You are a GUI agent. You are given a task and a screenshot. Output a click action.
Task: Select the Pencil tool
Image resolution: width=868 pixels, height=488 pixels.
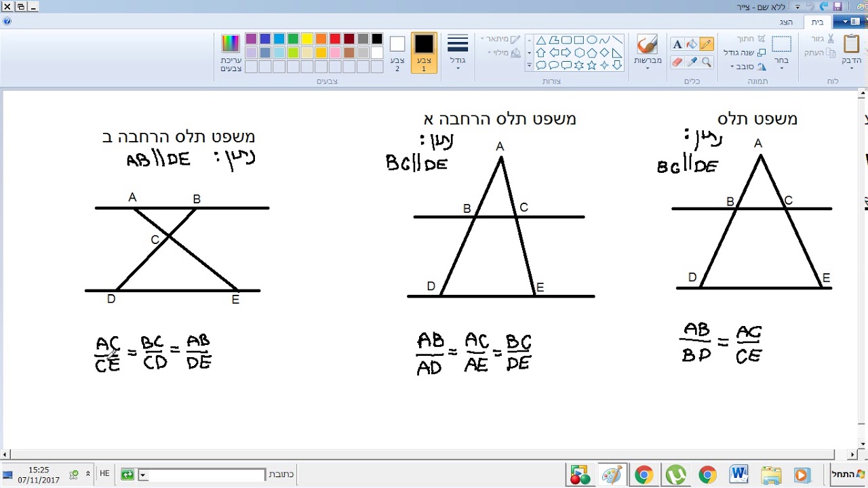(706, 44)
